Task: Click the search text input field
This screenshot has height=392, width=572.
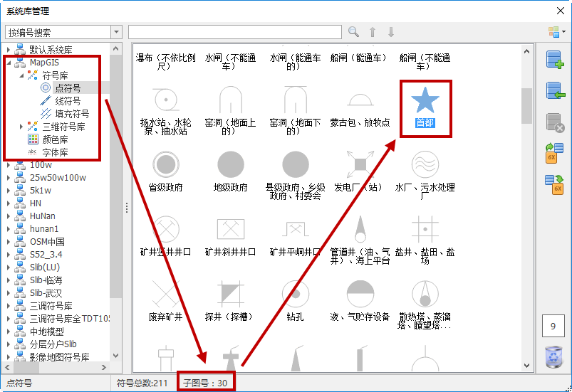Action: click(x=235, y=32)
